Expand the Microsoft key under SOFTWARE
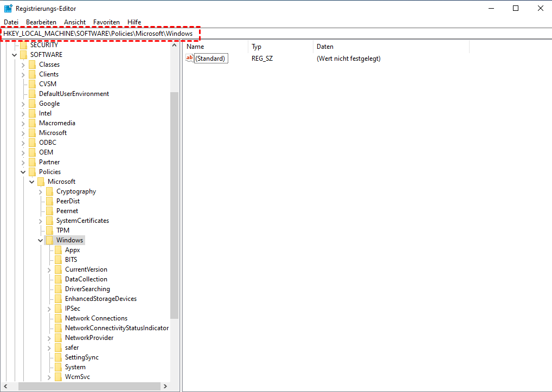The width and height of the screenshot is (552, 392). click(23, 133)
